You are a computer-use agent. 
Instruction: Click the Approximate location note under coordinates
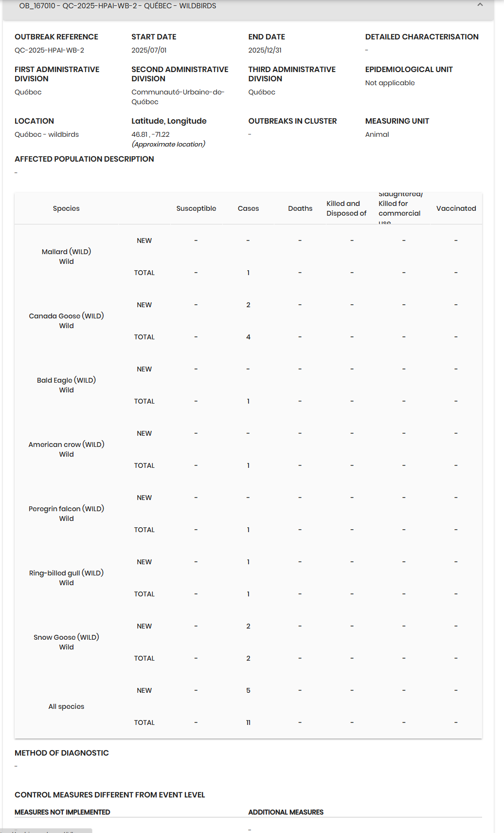[x=168, y=144]
